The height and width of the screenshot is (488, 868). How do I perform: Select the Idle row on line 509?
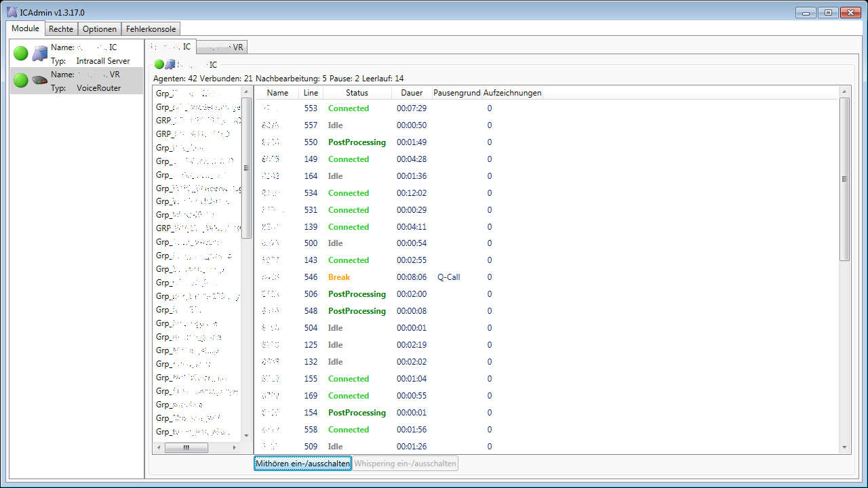pos(547,447)
